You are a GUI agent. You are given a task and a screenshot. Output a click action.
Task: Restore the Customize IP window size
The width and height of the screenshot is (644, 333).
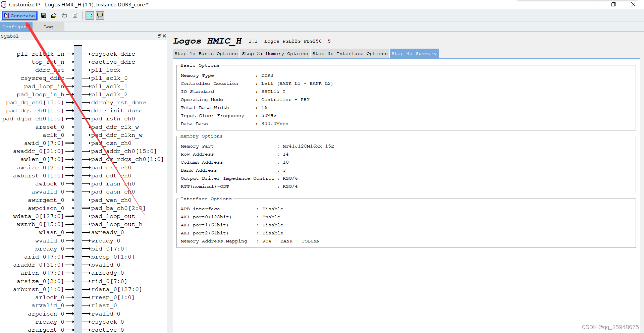point(613,4)
